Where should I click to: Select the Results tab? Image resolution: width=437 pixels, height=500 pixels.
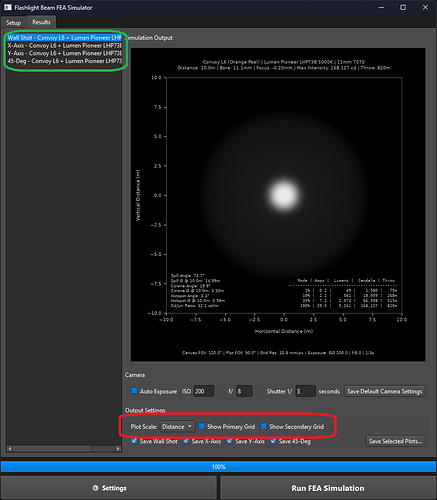[x=41, y=22]
